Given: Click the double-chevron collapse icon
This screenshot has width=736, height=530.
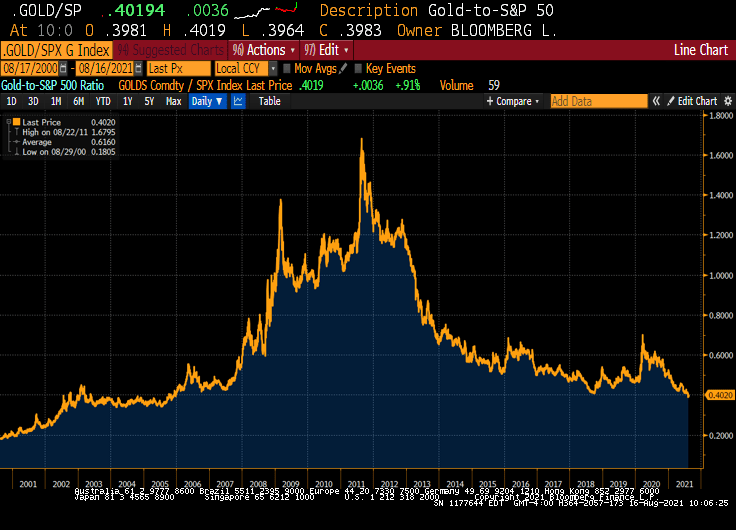Looking at the screenshot, I should pos(657,101).
